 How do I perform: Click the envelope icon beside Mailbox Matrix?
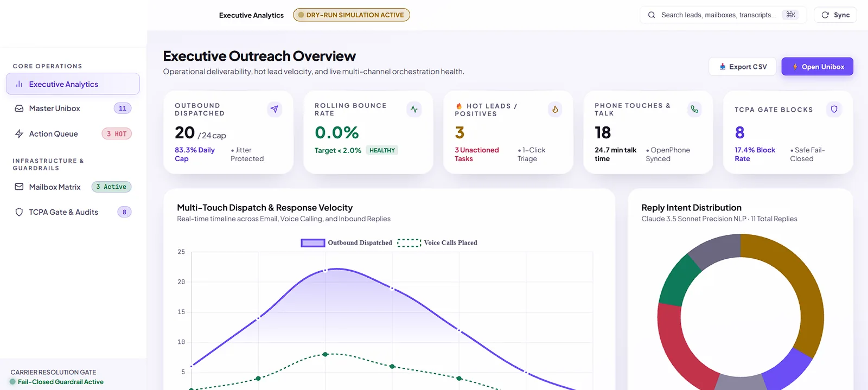click(19, 187)
